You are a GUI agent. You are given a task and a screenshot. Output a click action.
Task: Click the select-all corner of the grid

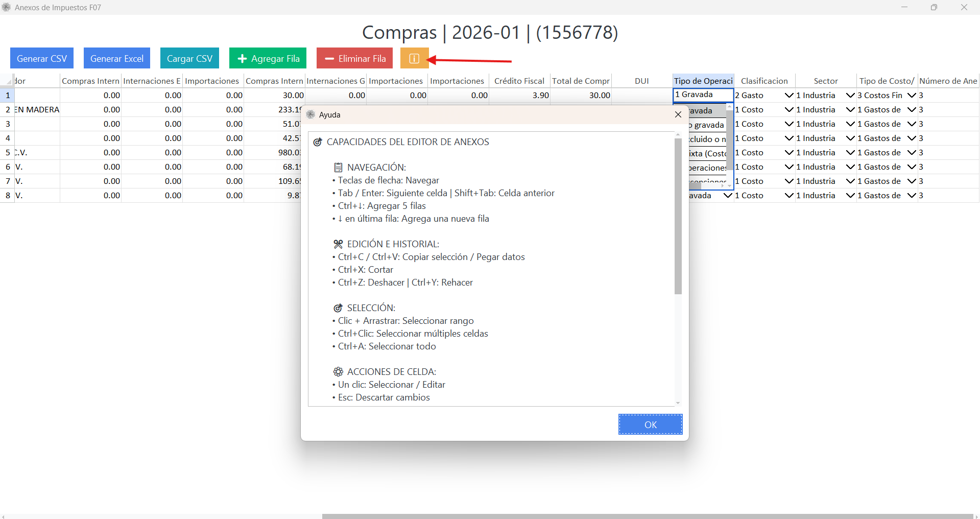point(7,81)
